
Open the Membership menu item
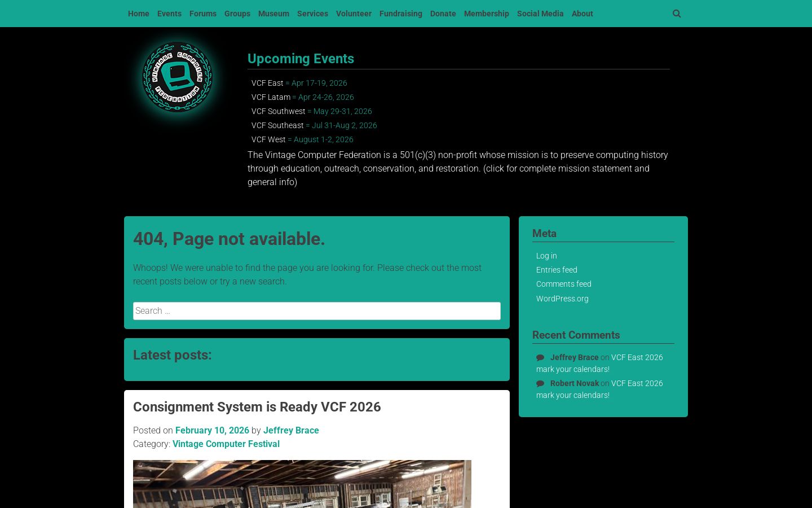(x=487, y=14)
